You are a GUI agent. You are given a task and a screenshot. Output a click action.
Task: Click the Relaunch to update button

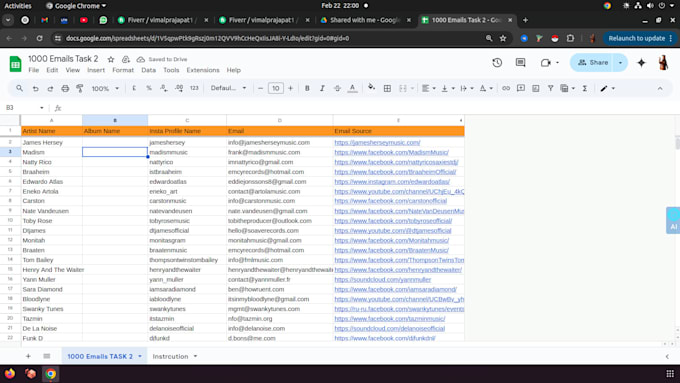point(639,38)
